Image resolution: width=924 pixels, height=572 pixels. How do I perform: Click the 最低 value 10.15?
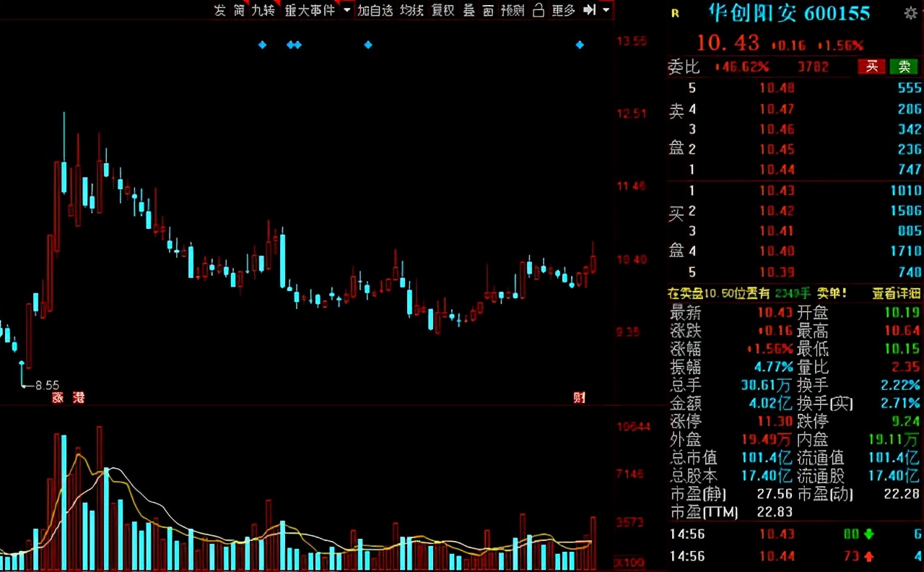pos(903,349)
